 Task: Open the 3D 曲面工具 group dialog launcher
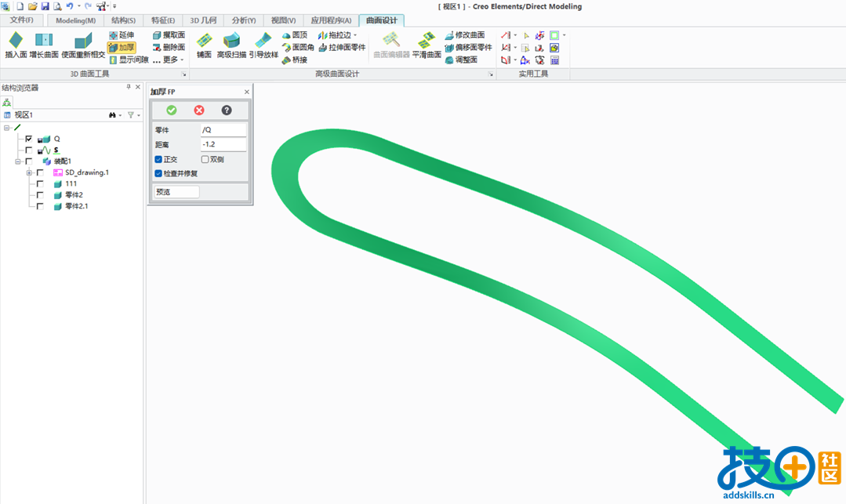(183, 74)
